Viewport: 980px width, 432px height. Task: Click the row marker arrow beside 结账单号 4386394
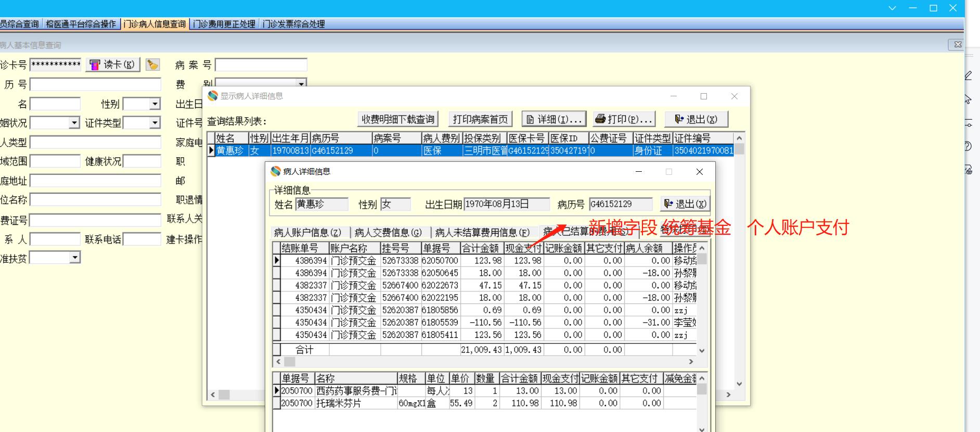pyautogui.click(x=277, y=260)
